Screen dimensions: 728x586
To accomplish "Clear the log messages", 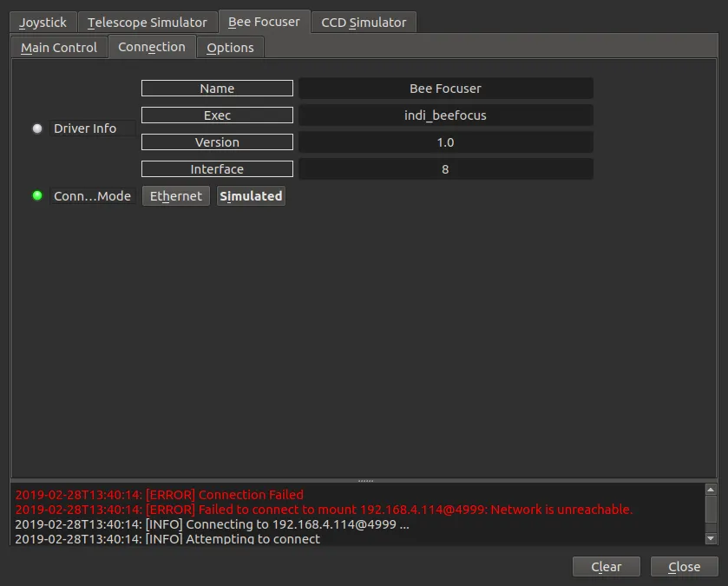I will pos(607,567).
